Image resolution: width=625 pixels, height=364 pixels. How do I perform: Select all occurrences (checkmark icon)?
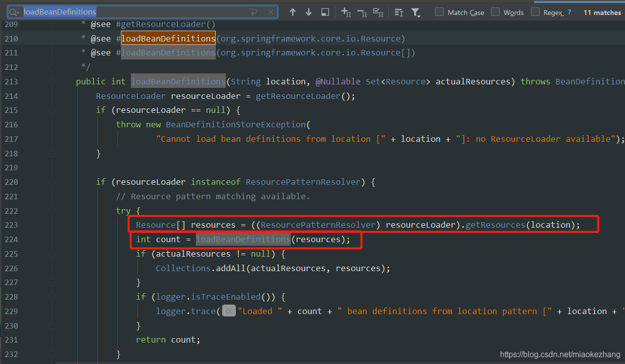coord(378,12)
